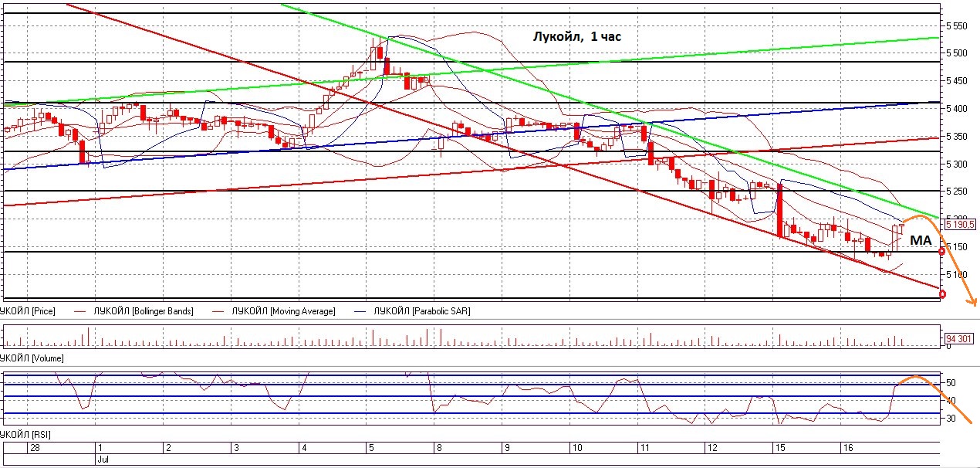Click date label 4 on time axis

point(304,448)
